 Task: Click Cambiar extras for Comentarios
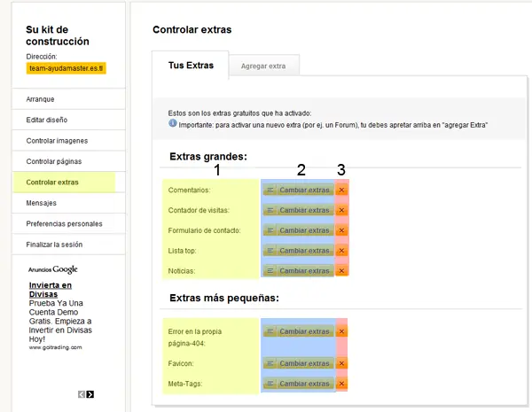tap(297, 190)
